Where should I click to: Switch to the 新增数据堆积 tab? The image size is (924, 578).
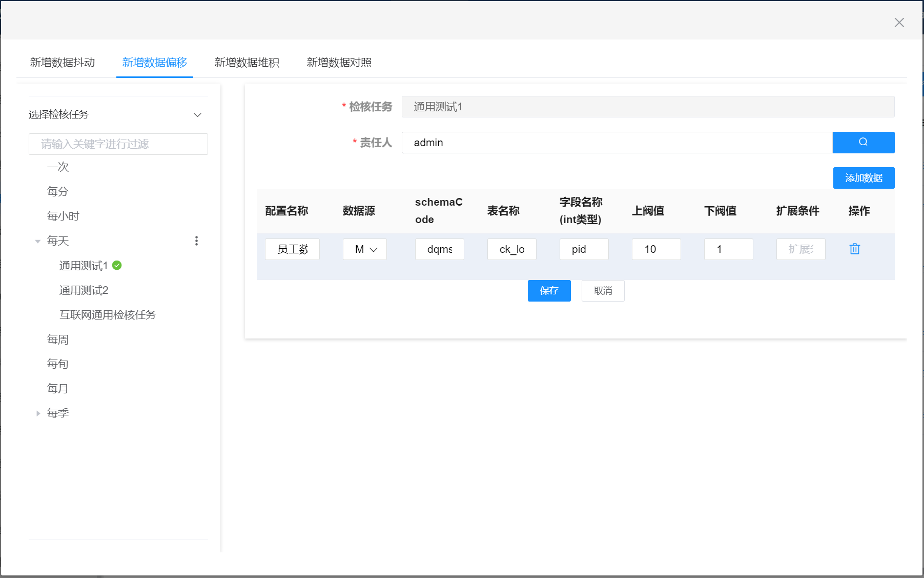pos(247,63)
